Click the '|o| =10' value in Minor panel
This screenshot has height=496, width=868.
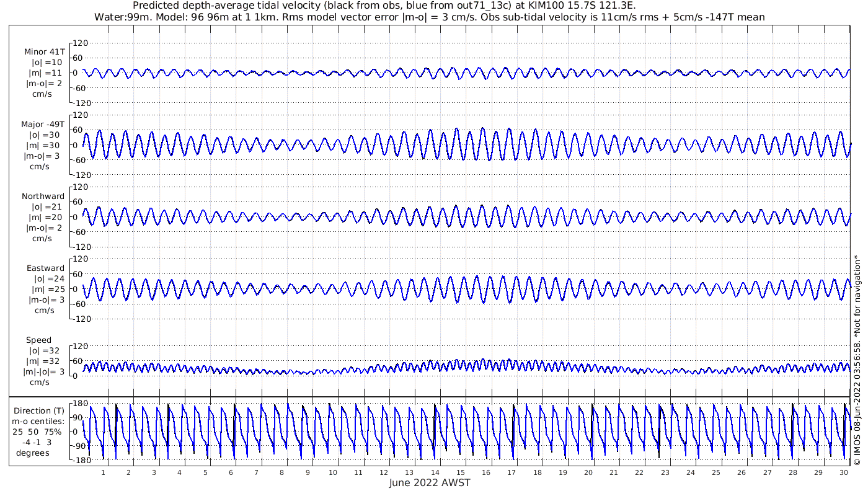(x=47, y=63)
